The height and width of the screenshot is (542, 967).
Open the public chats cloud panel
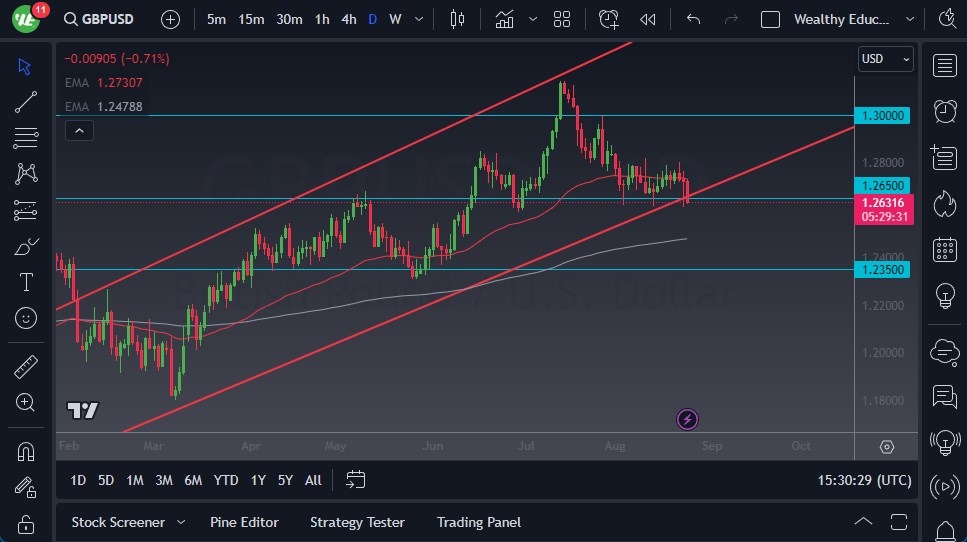945,353
